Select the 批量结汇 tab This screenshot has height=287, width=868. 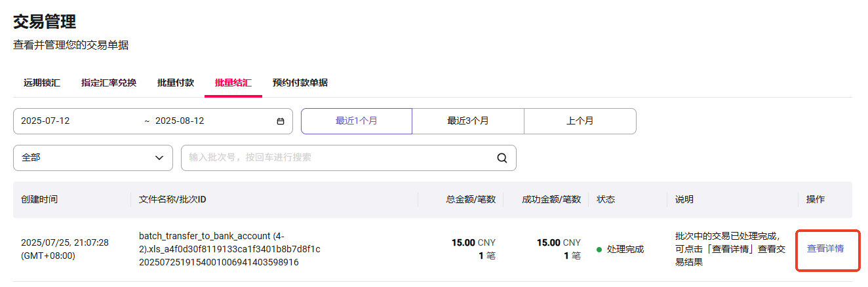[x=233, y=83]
